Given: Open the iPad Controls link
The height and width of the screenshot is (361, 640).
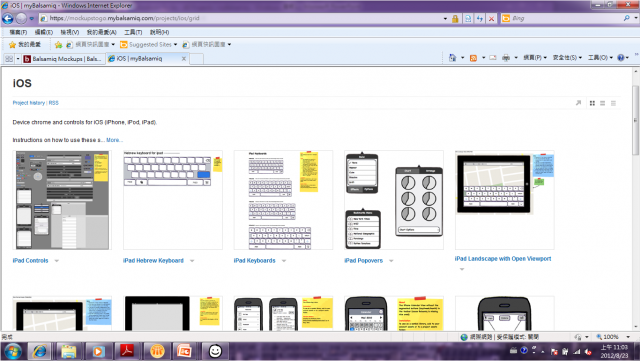Looking at the screenshot, I should (x=30, y=261).
